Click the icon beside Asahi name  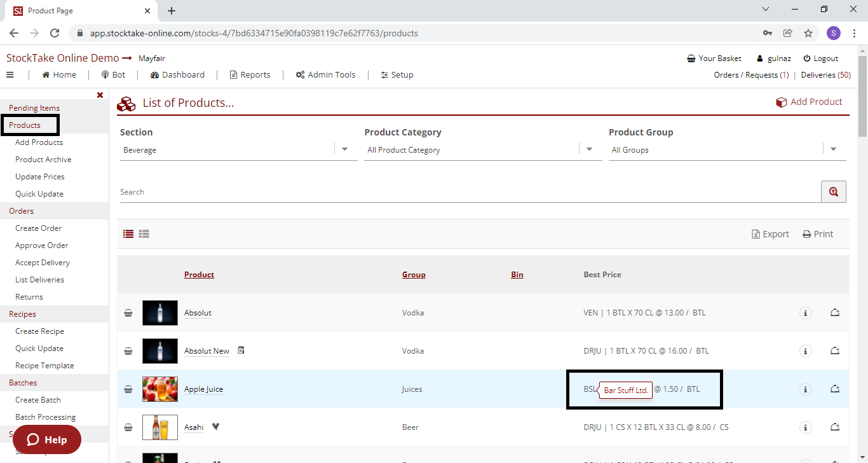[x=215, y=427]
